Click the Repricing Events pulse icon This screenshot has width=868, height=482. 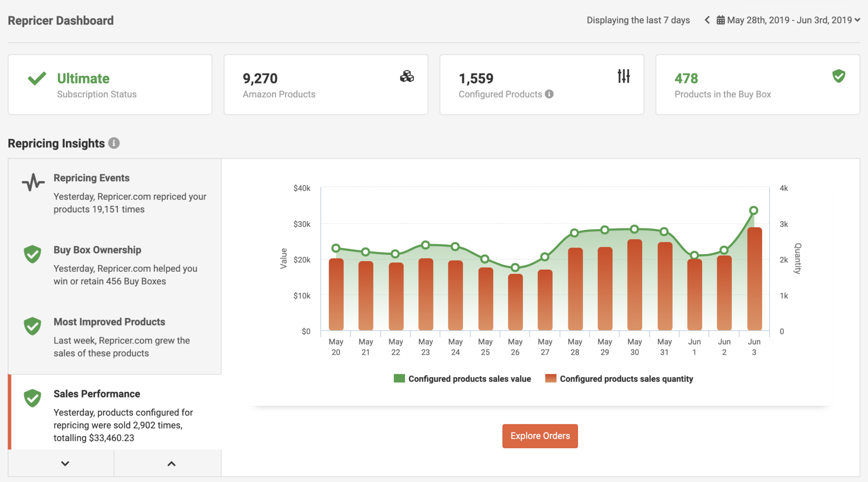click(33, 182)
